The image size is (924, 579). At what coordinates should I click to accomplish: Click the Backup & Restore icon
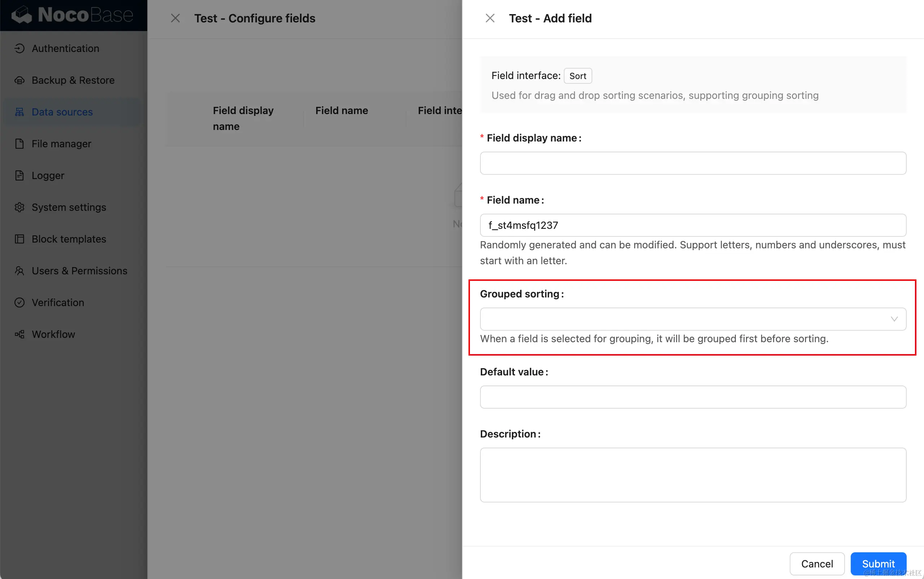(x=19, y=80)
